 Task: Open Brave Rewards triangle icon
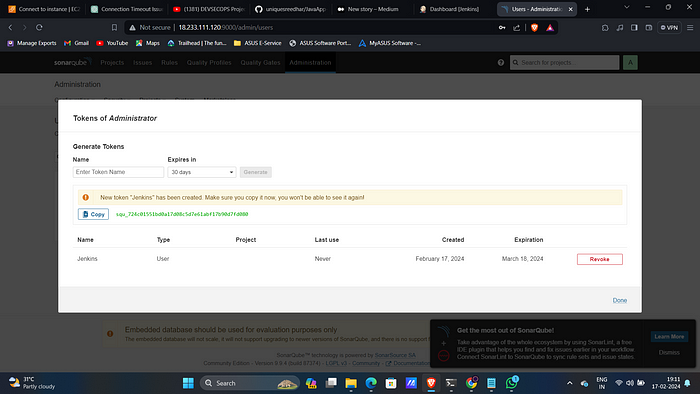pos(550,28)
